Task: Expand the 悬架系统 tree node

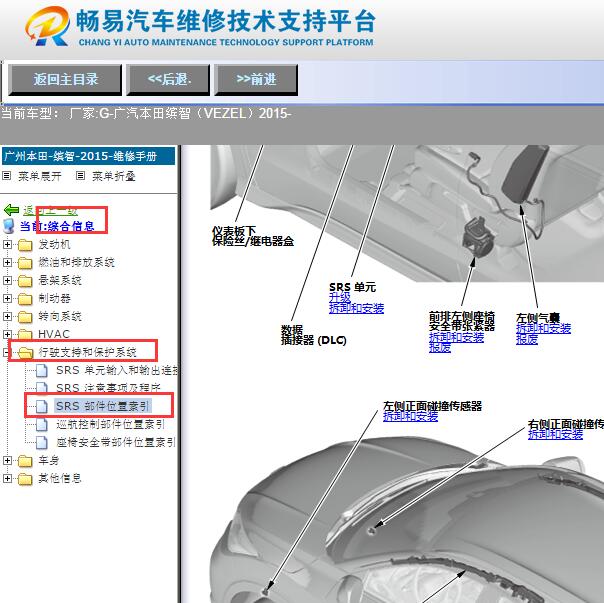Action: click(x=7, y=280)
